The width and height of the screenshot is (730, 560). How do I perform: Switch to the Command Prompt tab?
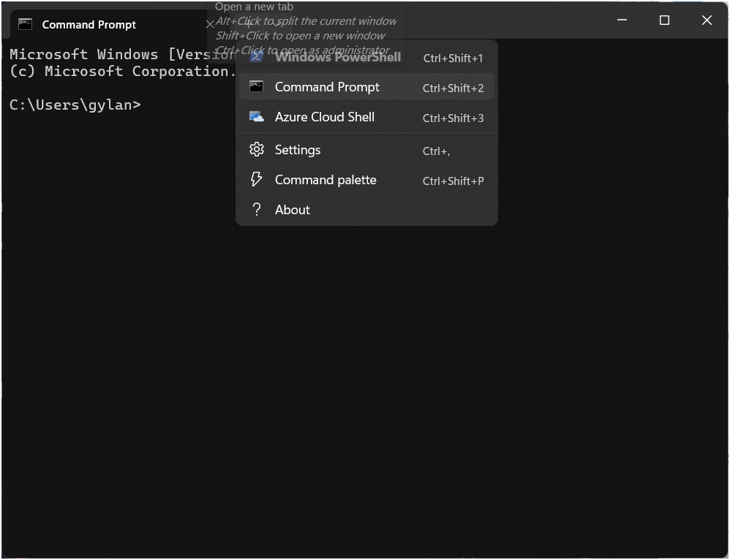[89, 24]
